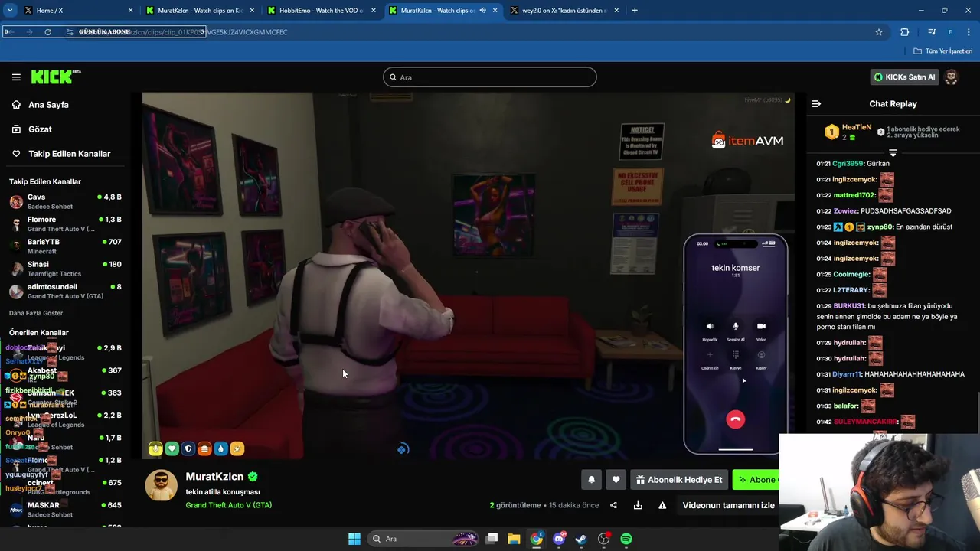Screen dimensions: 980x551
Task: Click the video player to pause
Action: point(468,275)
